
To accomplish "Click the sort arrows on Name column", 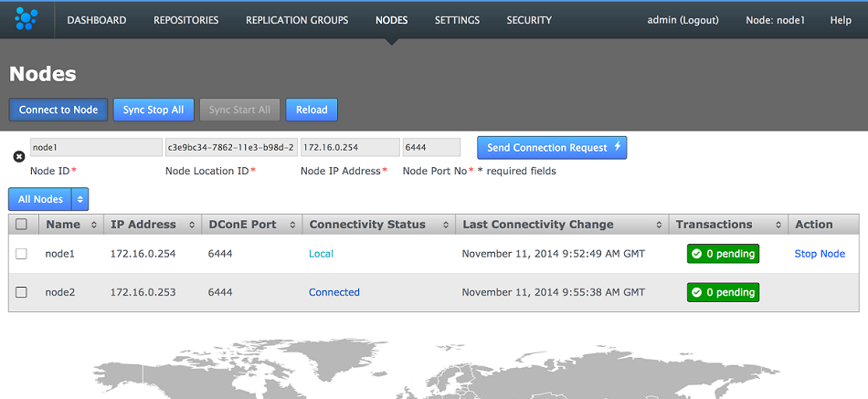I will pos(93,225).
